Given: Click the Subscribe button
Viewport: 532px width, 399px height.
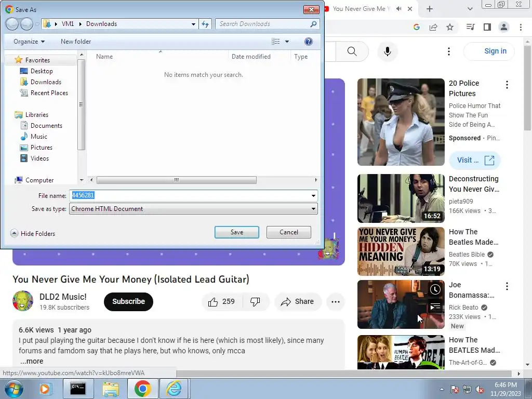Looking at the screenshot, I should tap(129, 301).
